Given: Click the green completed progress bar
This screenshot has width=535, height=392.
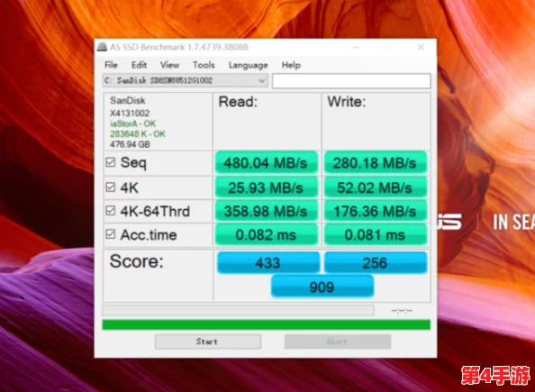Looking at the screenshot, I should 266,324.
